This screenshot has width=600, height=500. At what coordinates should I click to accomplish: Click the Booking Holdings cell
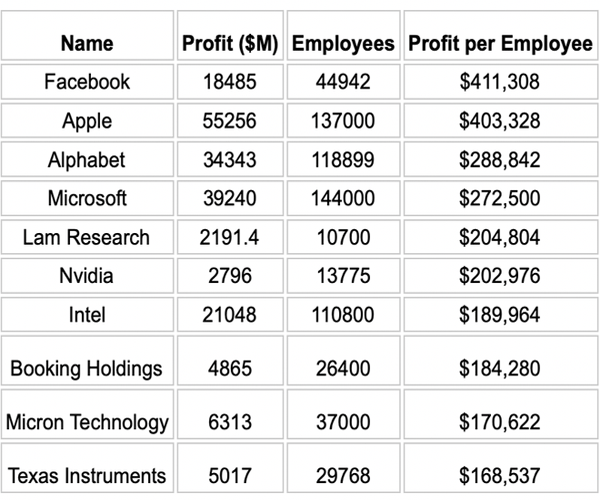pyautogui.click(x=87, y=369)
